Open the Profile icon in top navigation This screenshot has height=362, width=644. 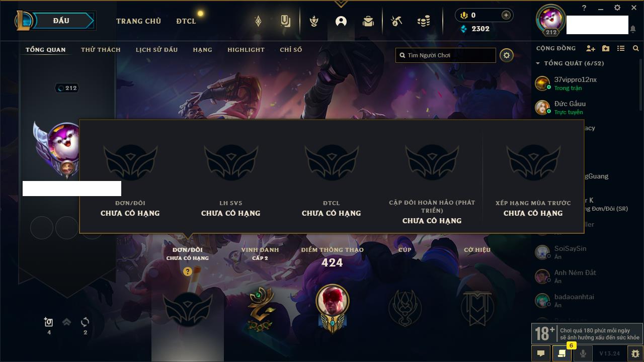(341, 21)
